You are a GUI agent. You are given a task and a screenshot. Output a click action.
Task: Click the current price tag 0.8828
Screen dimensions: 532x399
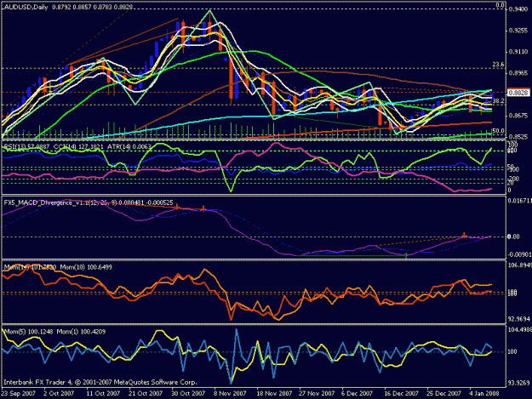pyautogui.click(x=518, y=93)
